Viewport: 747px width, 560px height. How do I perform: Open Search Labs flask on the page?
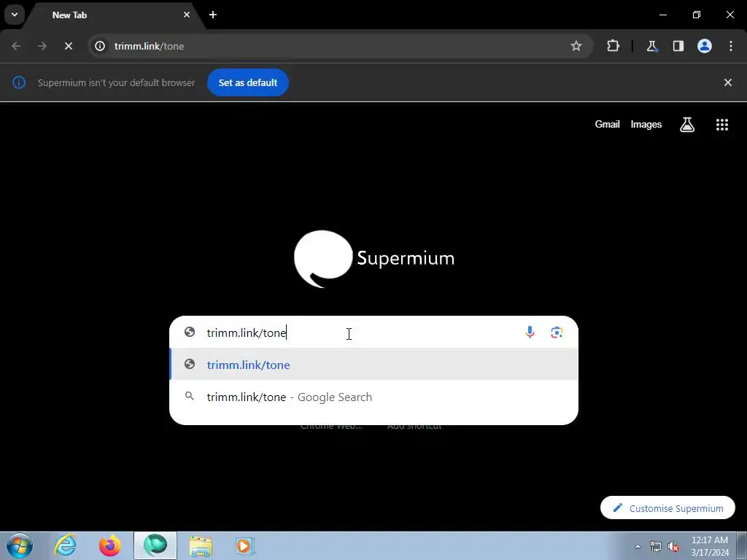[x=687, y=124]
